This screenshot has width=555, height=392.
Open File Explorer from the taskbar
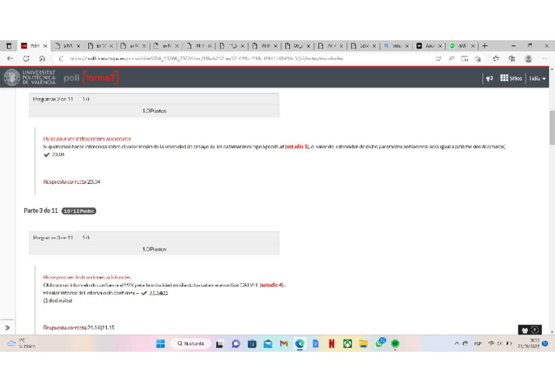click(x=363, y=344)
